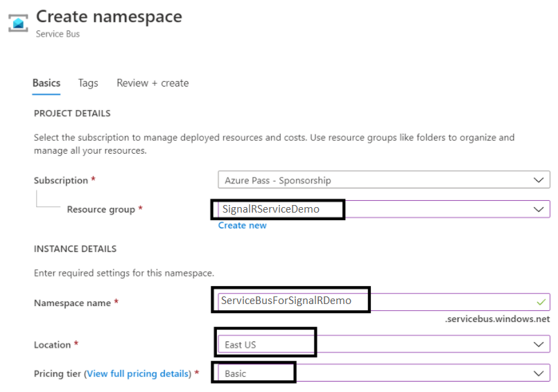Open the Tags tab
Viewport: 558px width, 392px height.
click(x=88, y=83)
